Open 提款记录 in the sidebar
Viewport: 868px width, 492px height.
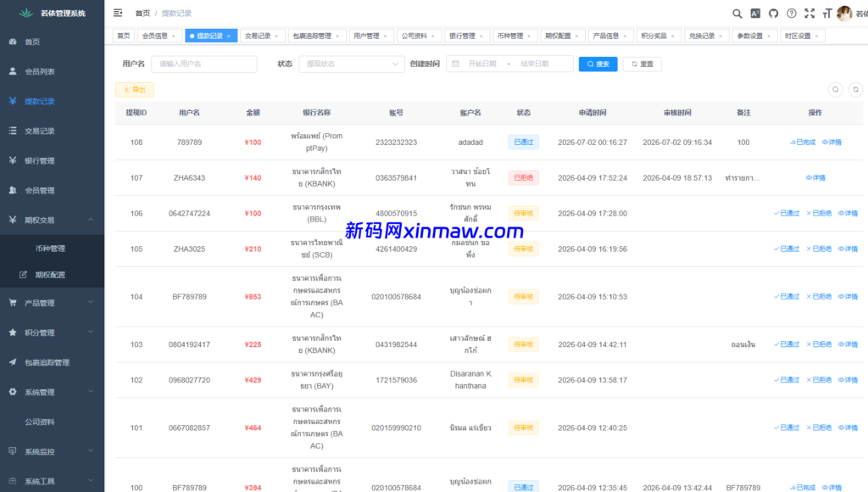pos(52,102)
